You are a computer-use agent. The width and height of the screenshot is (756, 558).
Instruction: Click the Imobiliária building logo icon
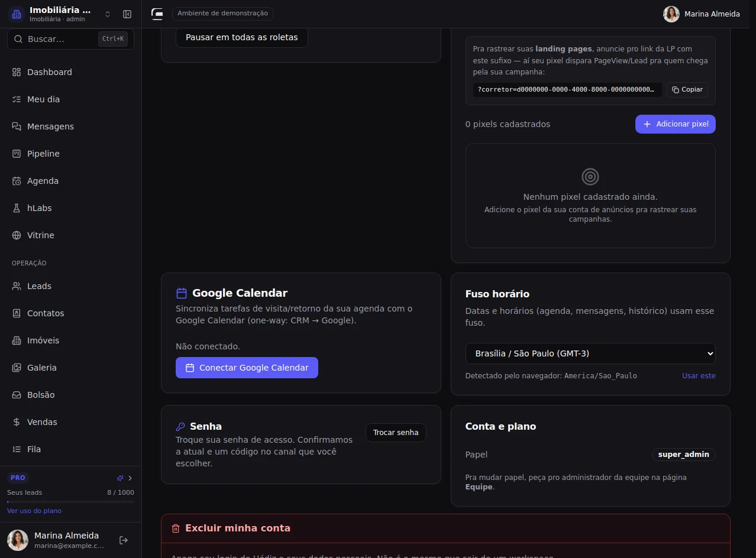(x=17, y=14)
